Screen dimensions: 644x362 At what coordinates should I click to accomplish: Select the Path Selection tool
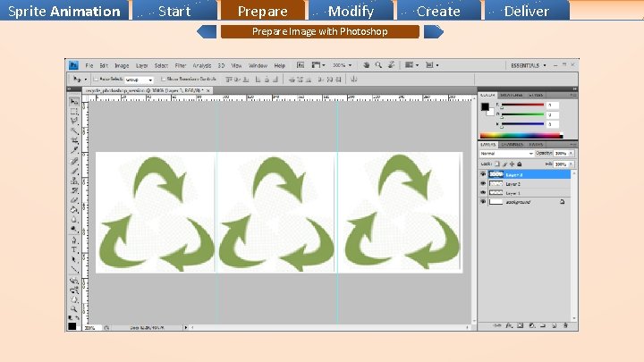point(74,260)
